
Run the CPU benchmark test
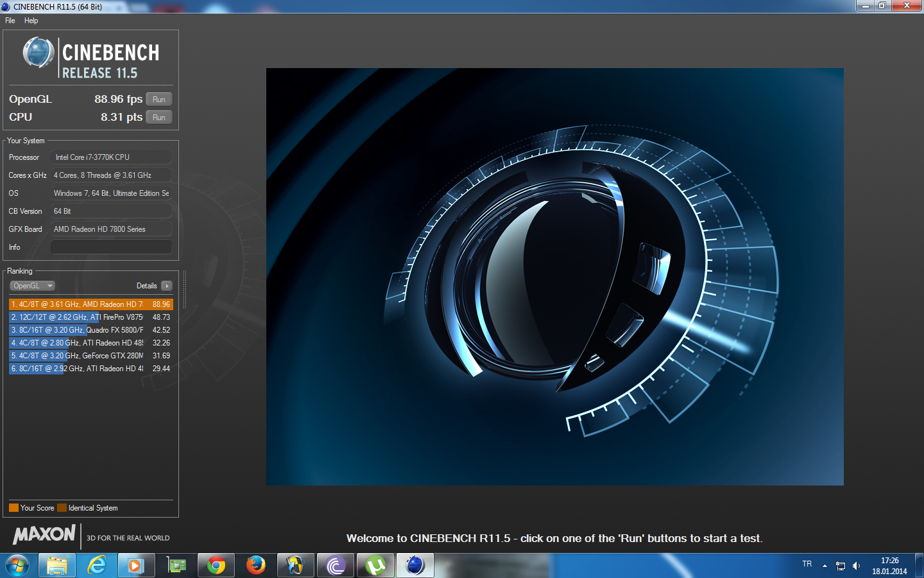159,117
